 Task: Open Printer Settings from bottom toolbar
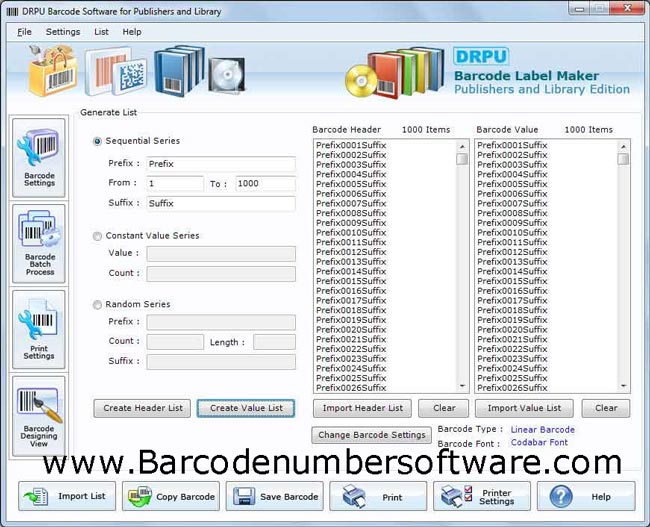coord(482,496)
